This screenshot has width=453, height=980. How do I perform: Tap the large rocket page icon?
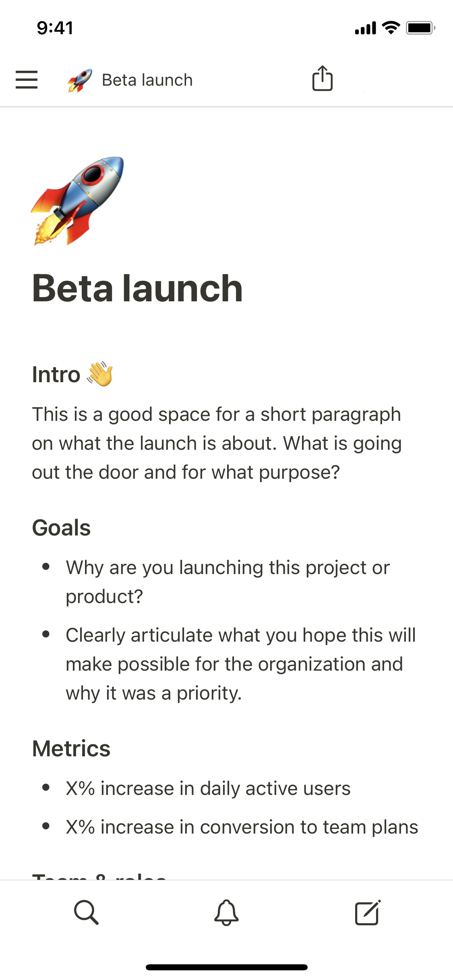[77, 200]
